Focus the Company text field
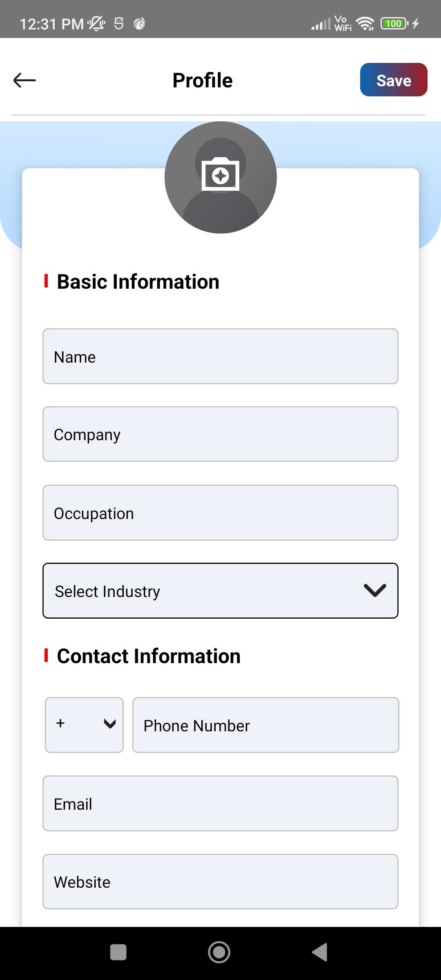 [220, 434]
